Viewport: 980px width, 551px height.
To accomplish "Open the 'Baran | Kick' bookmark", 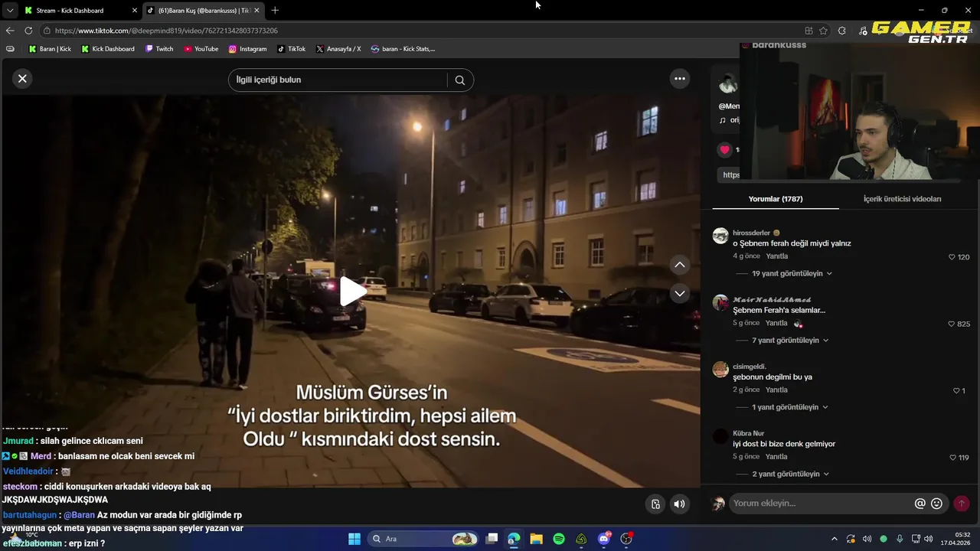I will (50, 49).
